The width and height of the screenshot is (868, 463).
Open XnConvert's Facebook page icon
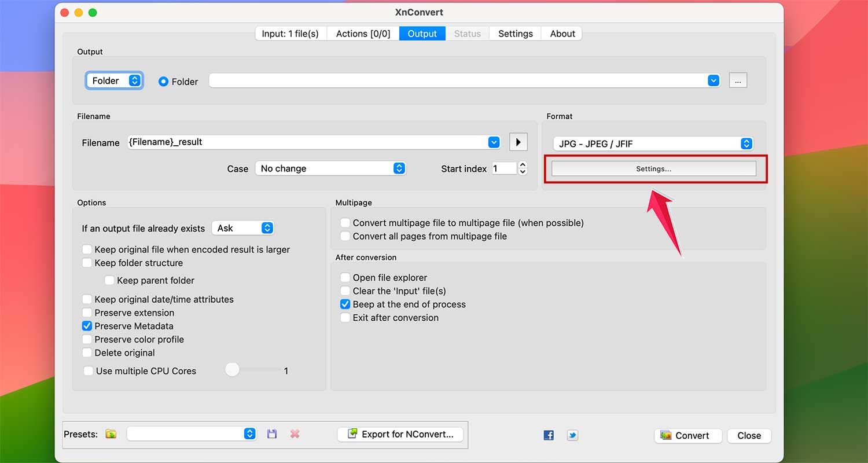(548, 435)
